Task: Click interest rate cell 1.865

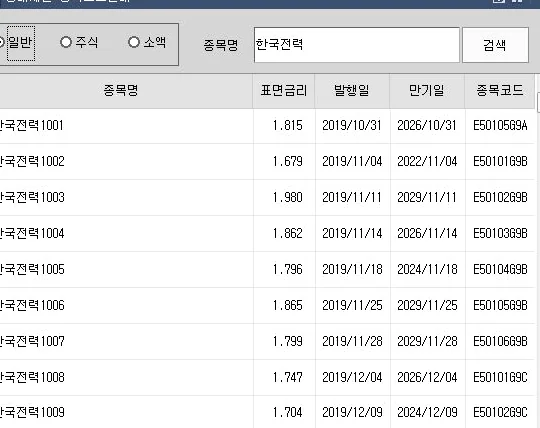Action: 288,305
